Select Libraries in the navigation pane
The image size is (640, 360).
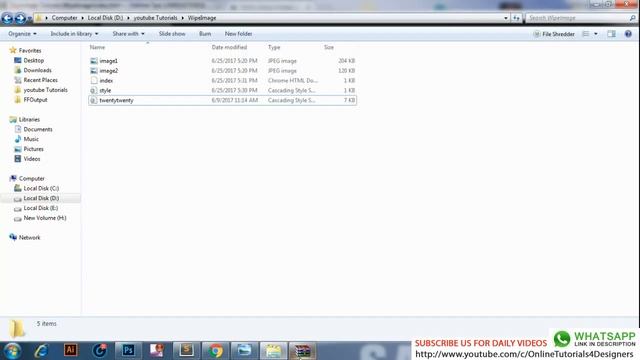29,120
